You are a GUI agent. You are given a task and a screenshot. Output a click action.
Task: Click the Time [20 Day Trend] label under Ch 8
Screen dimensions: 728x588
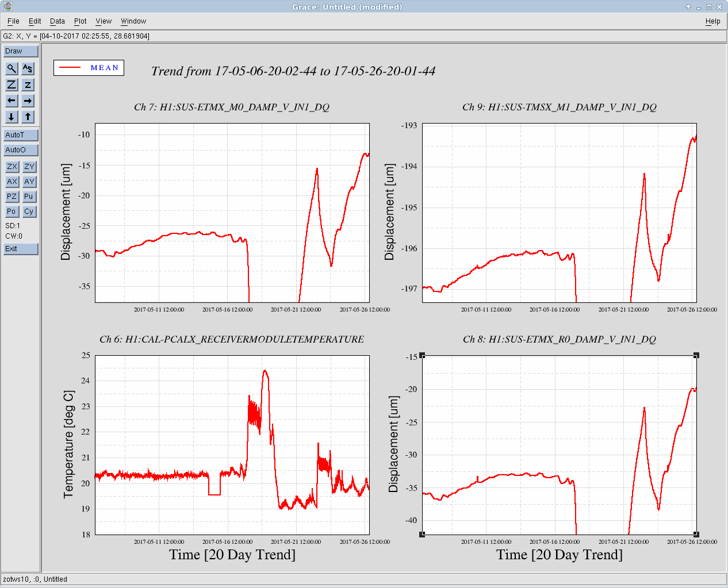(x=560, y=555)
